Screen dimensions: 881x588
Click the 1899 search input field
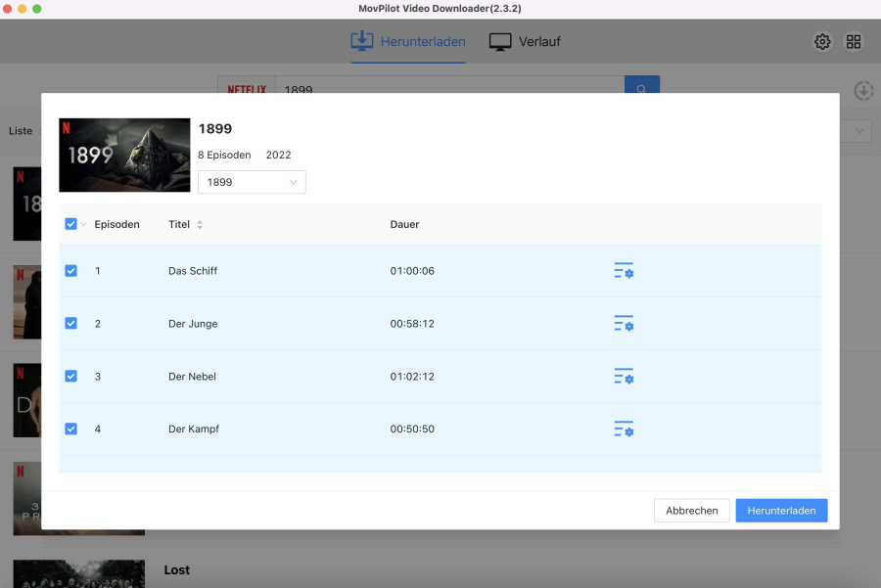tap(449, 85)
